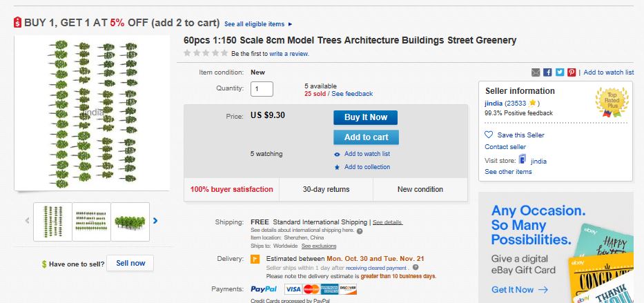
Task: Click the star icon for collection
Action: [337, 167]
